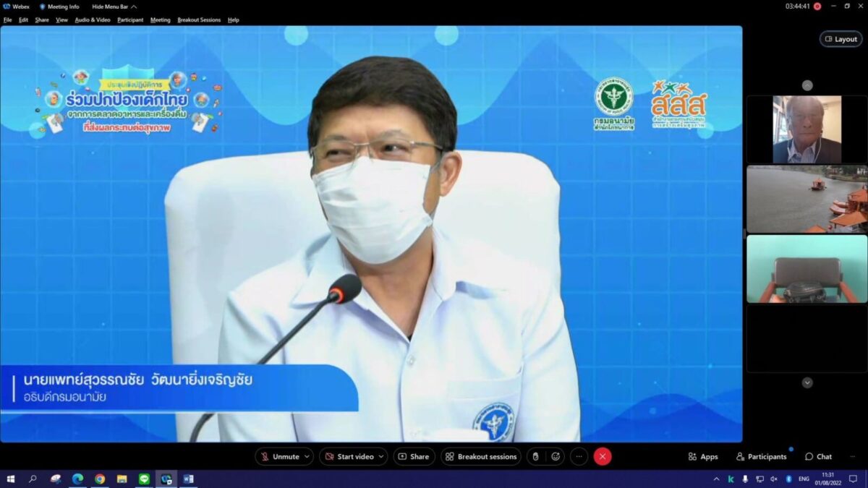This screenshot has height=488, width=868.
Task: Click the Share button
Action: click(x=414, y=457)
